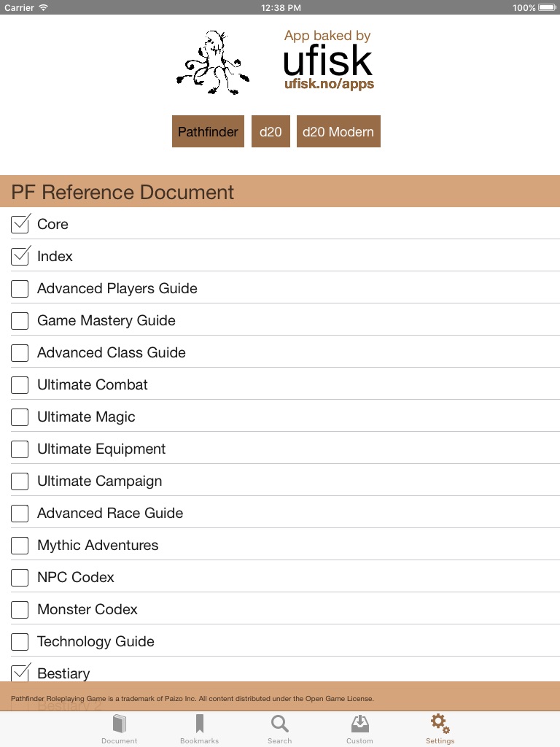The width and height of the screenshot is (560, 747).
Task: Check the Ultimate Campaign box
Action: point(20,481)
